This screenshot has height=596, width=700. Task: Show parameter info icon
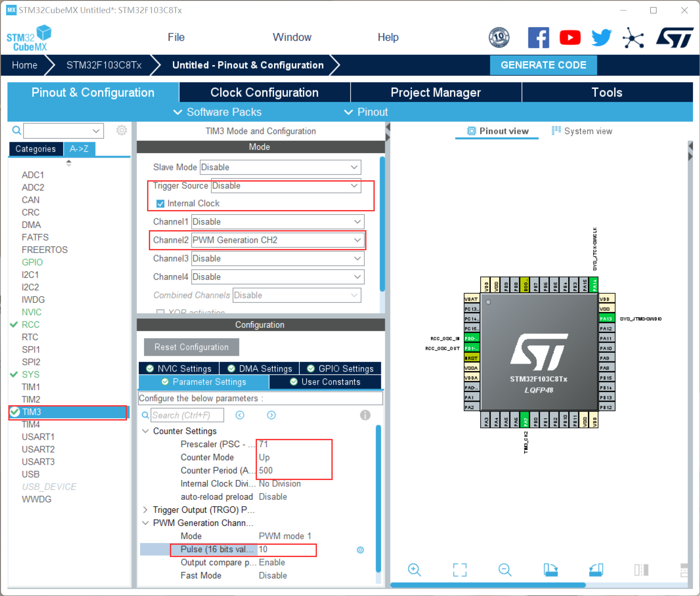pos(365,415)
